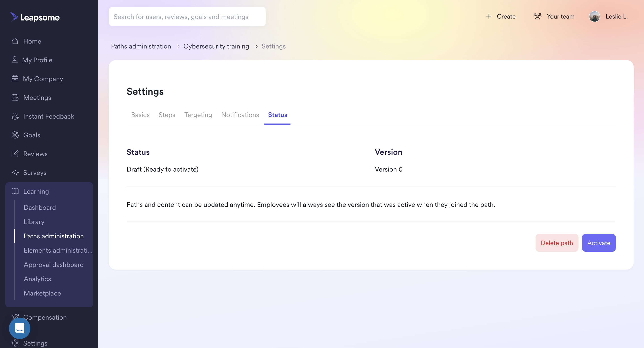
Task: Open the Leslie L. user menu
Action: coord(608,17)
